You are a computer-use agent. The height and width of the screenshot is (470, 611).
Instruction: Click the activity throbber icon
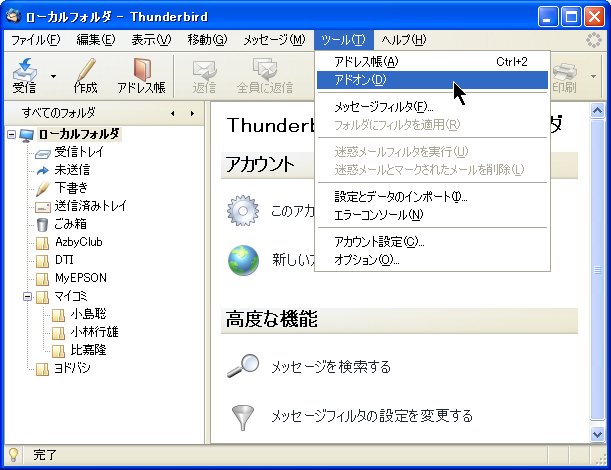click(594, 40)
